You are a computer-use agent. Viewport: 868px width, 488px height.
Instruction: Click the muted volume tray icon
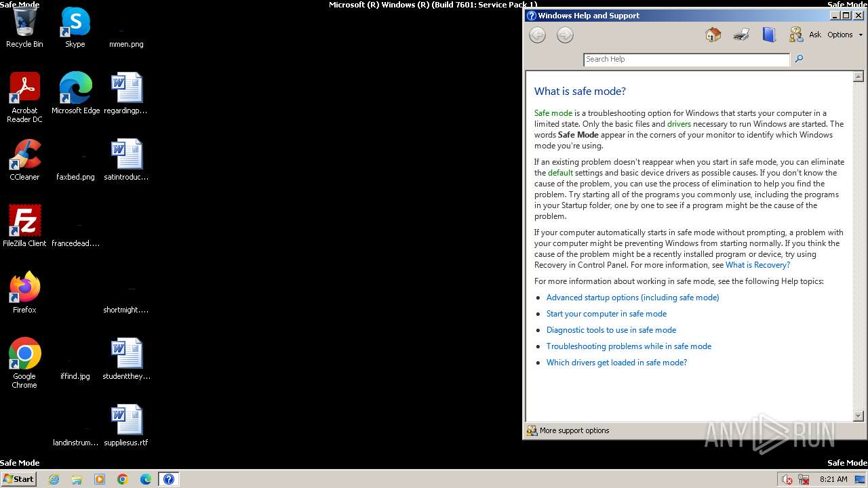coord(787,479)
